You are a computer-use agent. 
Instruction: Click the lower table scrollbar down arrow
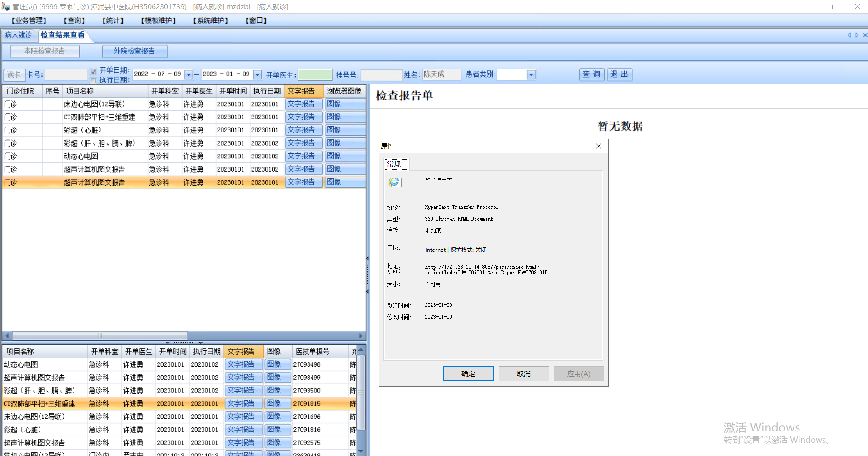click(361, 451)
